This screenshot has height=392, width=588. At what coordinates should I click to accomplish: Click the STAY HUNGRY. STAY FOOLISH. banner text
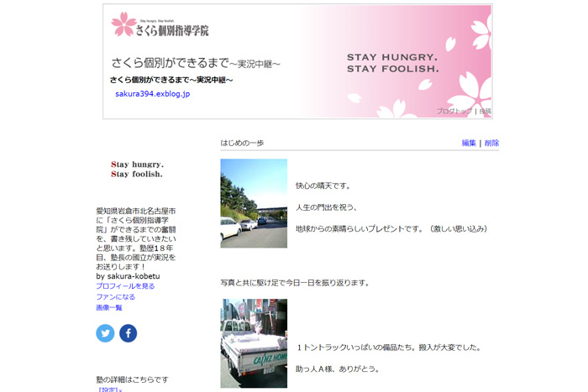pos(392,62)
